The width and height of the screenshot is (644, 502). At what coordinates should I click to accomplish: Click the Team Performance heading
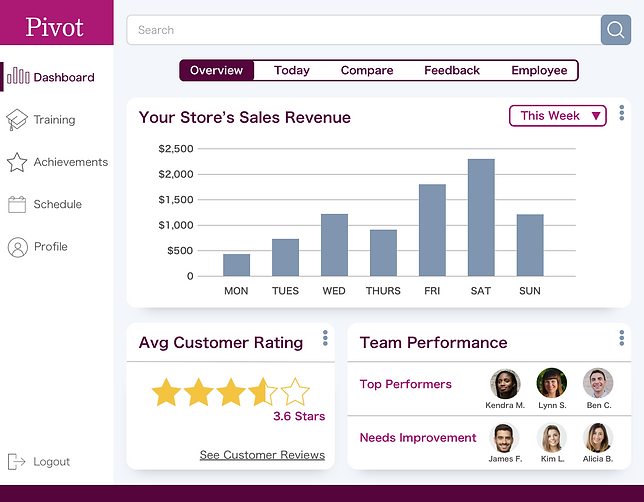tap(433, 343)
